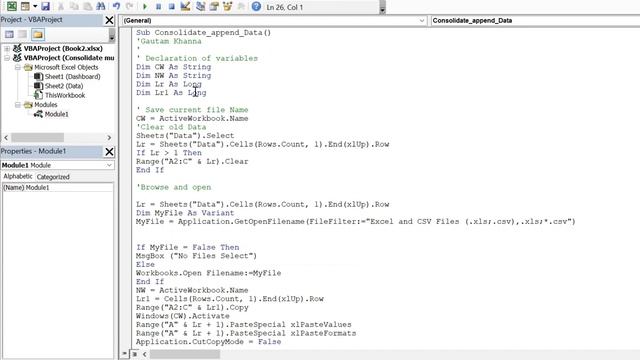Switch to Microsoft Excel view icon
The height and width of the screenshot is (360, 640).
[x=12, y=6]
